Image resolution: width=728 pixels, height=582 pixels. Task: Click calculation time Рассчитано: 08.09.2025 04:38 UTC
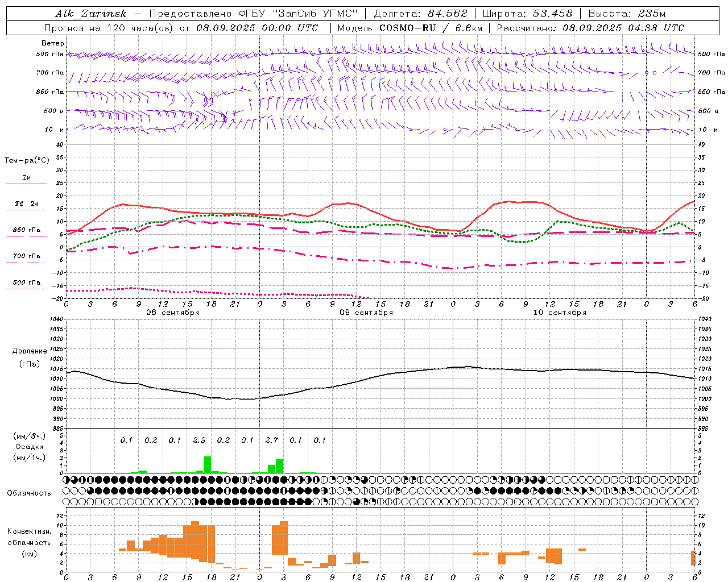point(590,28)
